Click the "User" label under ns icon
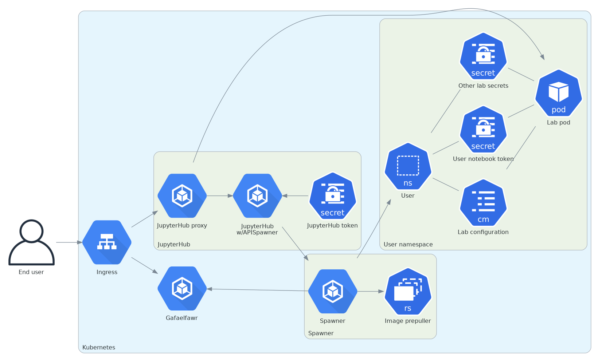The image size is (602, 364). 408,196
